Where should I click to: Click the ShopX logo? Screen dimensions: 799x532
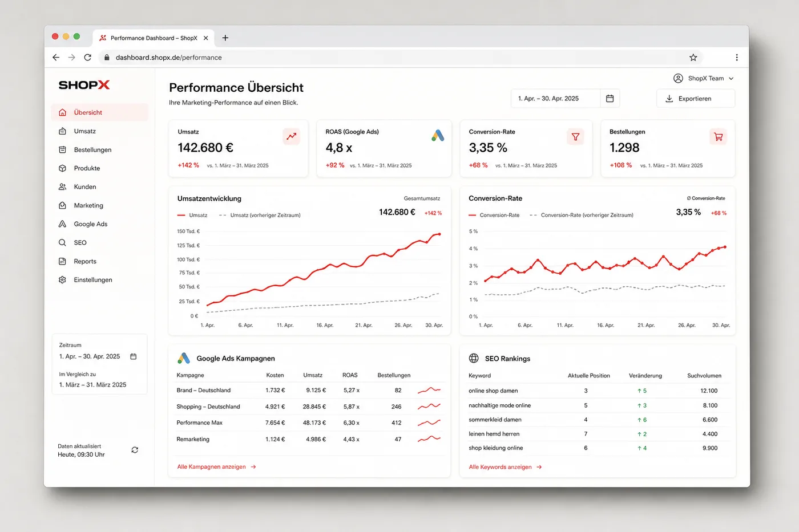pos(84,85)
